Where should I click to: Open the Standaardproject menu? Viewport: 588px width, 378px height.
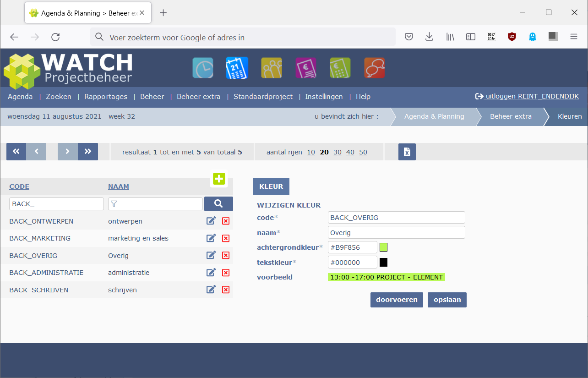(263, 97)
